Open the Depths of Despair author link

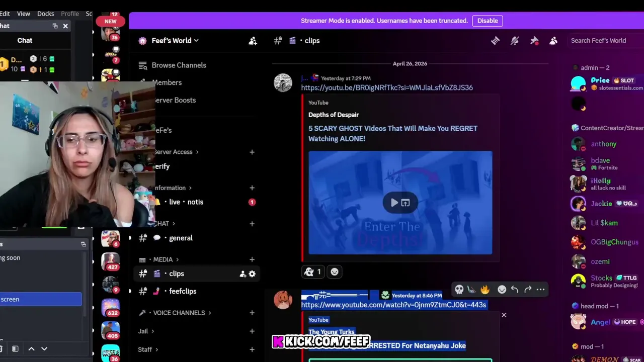[x=334, y=115]
